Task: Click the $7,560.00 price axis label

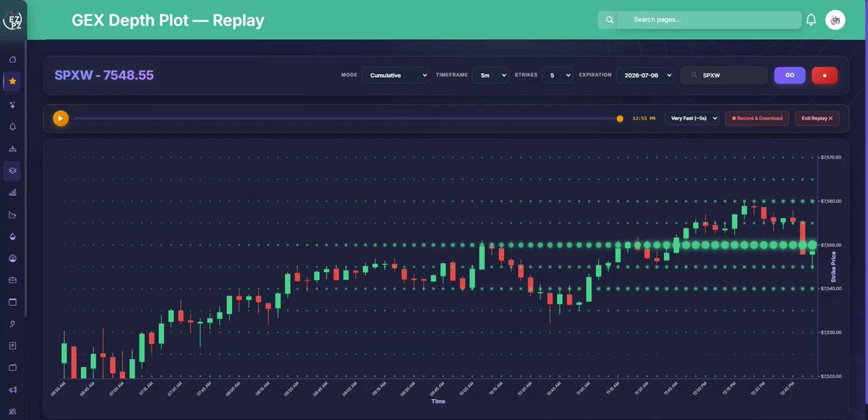Action: point(832,201)
